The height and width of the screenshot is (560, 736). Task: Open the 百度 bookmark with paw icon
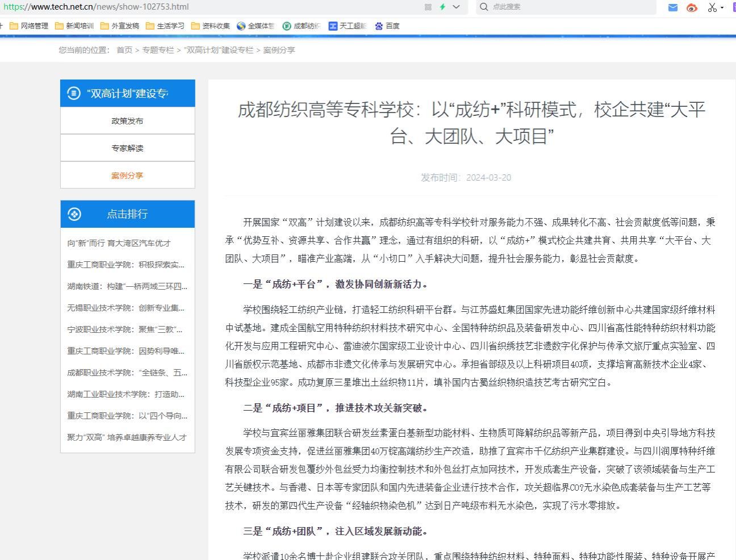click(387, 26)
